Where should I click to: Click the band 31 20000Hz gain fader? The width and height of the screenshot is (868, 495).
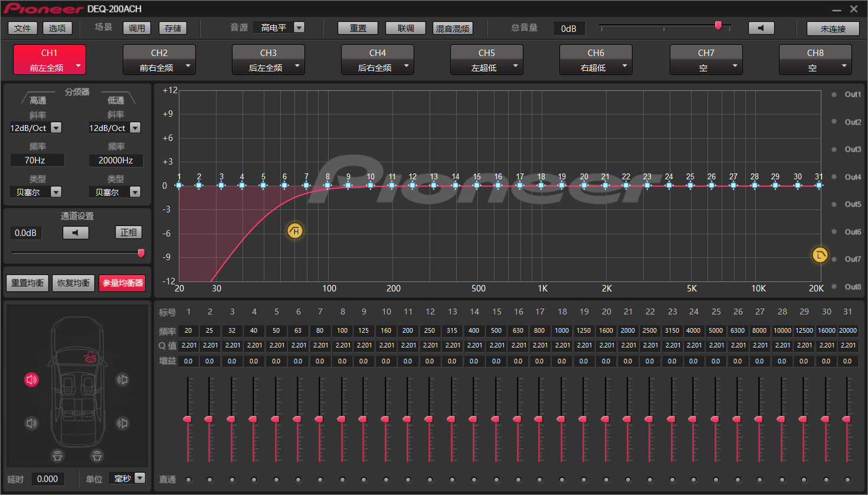847,419
